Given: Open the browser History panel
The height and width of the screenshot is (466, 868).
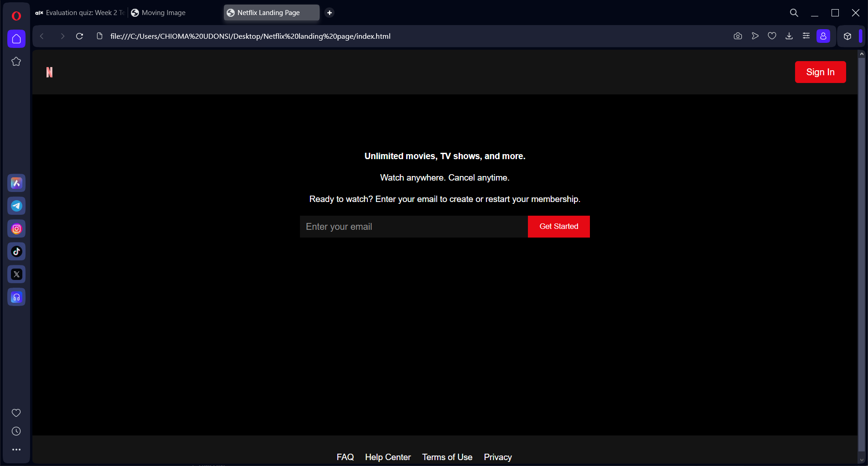Looking at the screenshot, I should coord(16,431).
